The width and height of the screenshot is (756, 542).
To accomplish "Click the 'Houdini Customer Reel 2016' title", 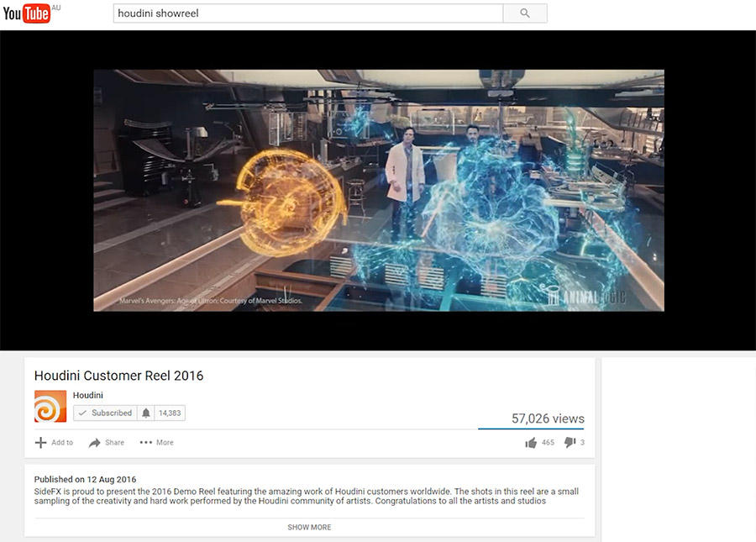I will (x=118, y=376).
